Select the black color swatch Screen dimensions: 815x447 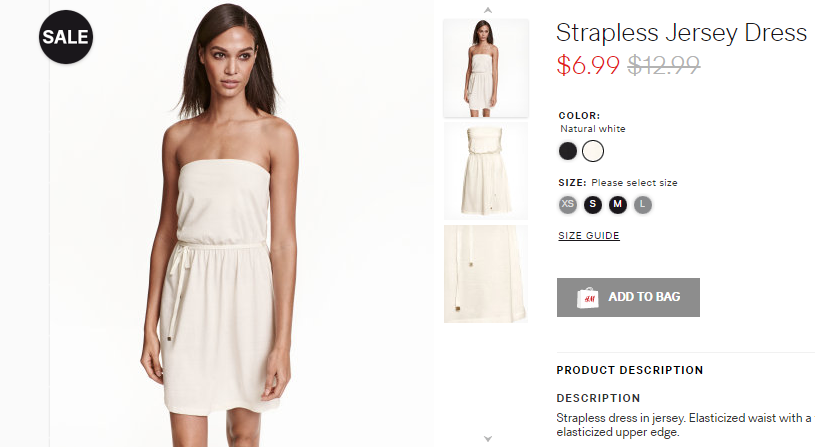click(568, 151)
